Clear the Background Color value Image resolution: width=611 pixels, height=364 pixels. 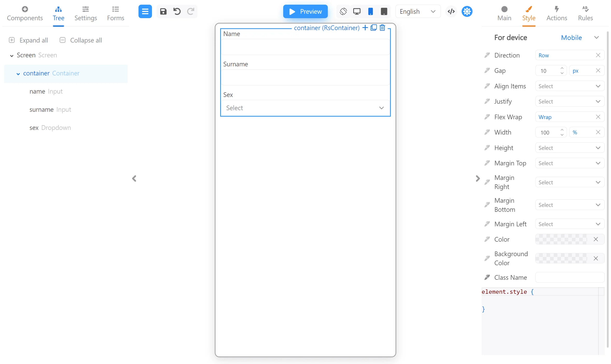(x=596, y=258)
